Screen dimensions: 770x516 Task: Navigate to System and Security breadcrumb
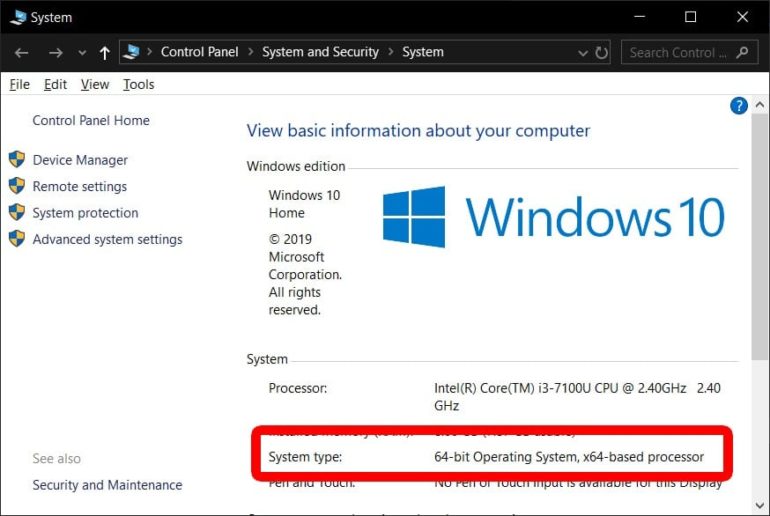pyautogui.click(x=320, y=52)
